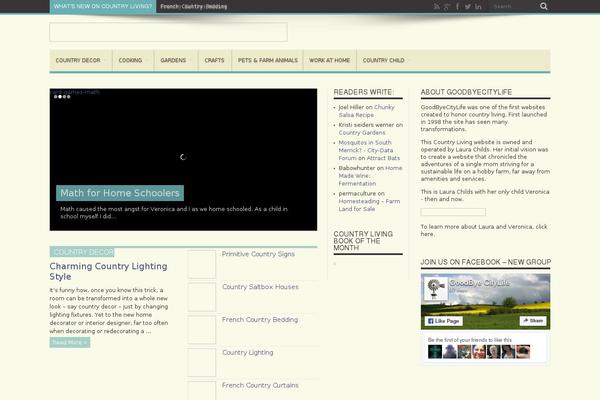Screen dimensions: 600x400
Task: Open Primitive Country Signs article
Action: click(x=258, y=254)
